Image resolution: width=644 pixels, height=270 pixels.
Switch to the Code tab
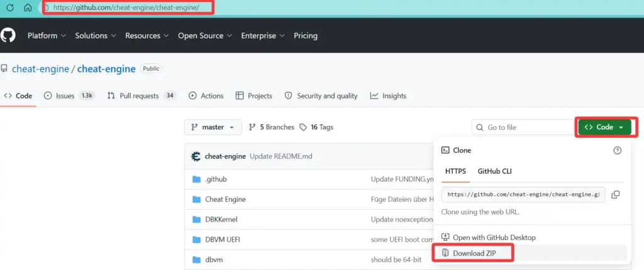click(x=18, y=96)
